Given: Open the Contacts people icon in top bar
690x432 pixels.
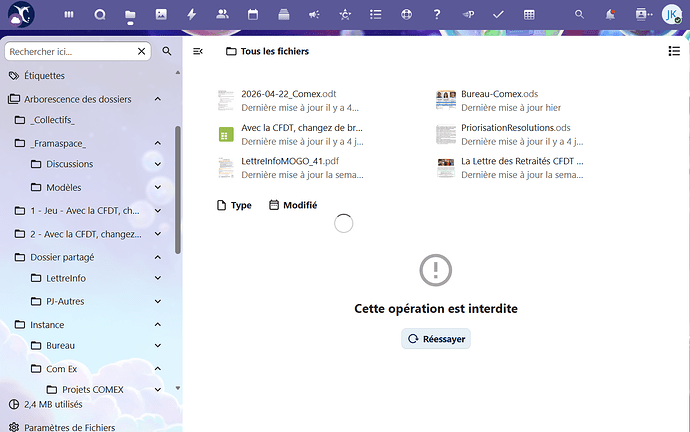Looking at the screenshot, I should pyautogui.click(x=222, y=15).
